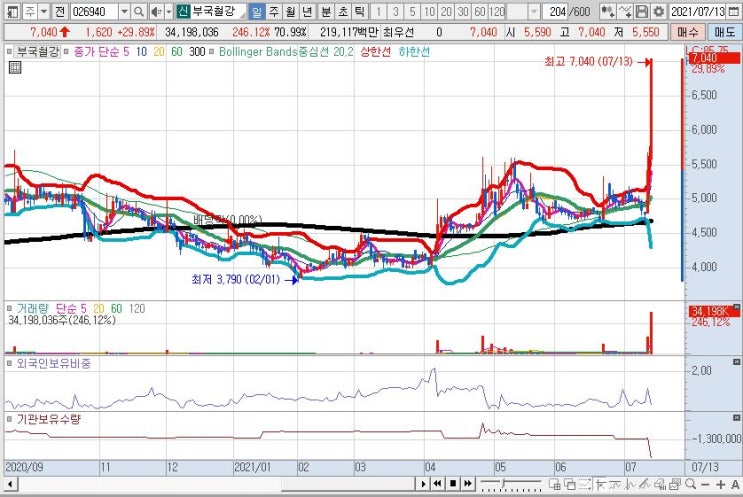Image resolution: width=743 pixels, height=497 pixels.
Task: Click the play forward playback button
Action: (424, 484)
